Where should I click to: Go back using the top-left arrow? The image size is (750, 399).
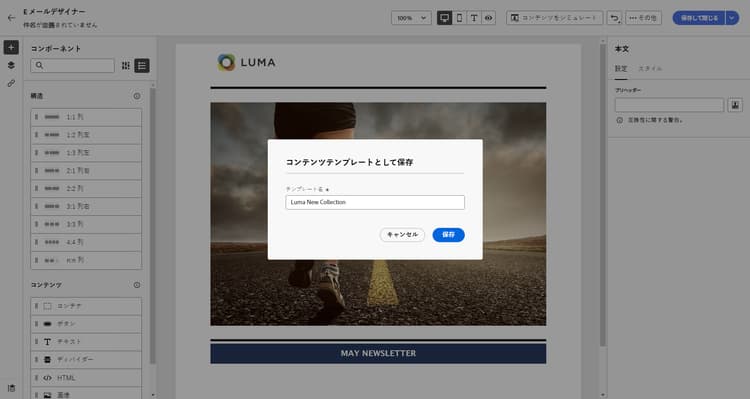[x=11, y=18]
